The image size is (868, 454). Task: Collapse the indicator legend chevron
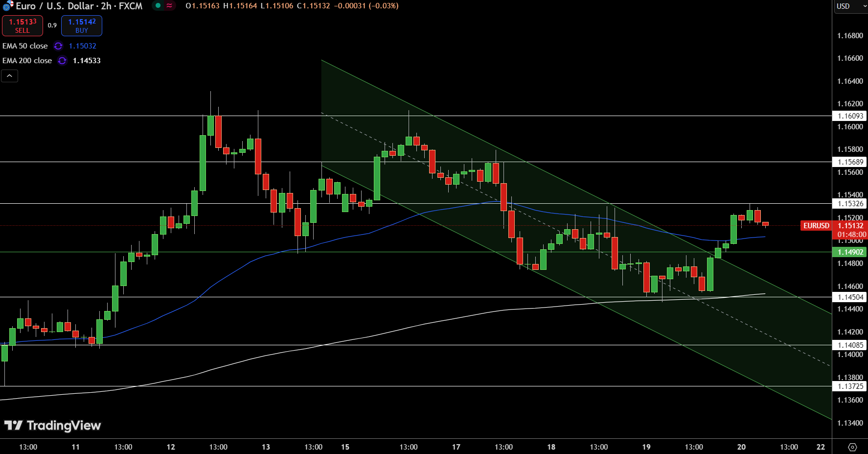coord(9,76)
